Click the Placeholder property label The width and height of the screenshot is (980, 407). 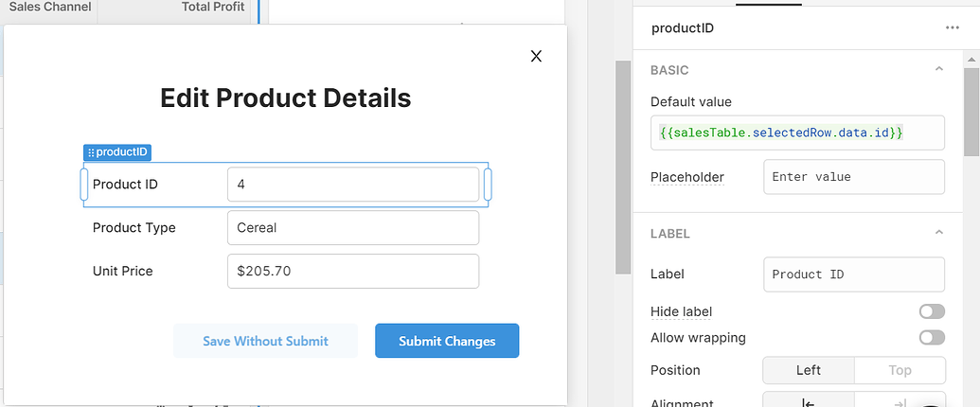[687, 177]
